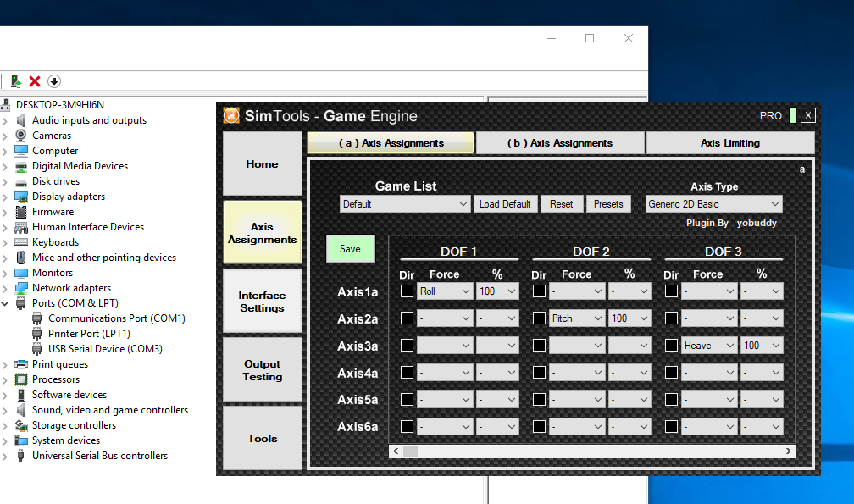The width and height of the screenshot is (854, 504).
Task: Click the Sound, video and game controllers icon
Action: pyautogui.click(x=20, y=410)
